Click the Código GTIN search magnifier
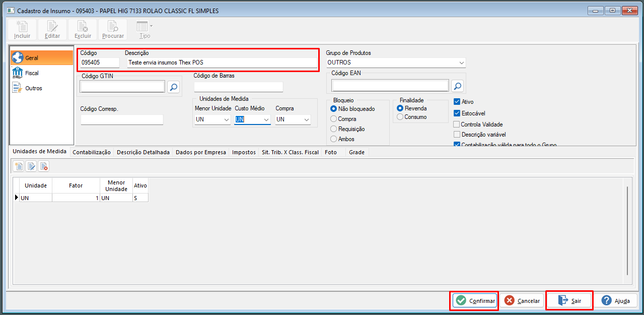644x315 pixels. pos(173,87)
